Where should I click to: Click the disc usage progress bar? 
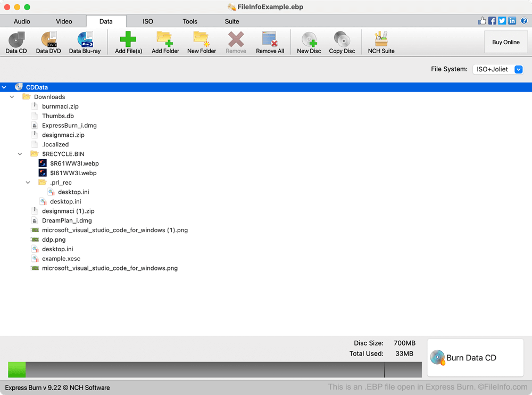tap(215, 369)
